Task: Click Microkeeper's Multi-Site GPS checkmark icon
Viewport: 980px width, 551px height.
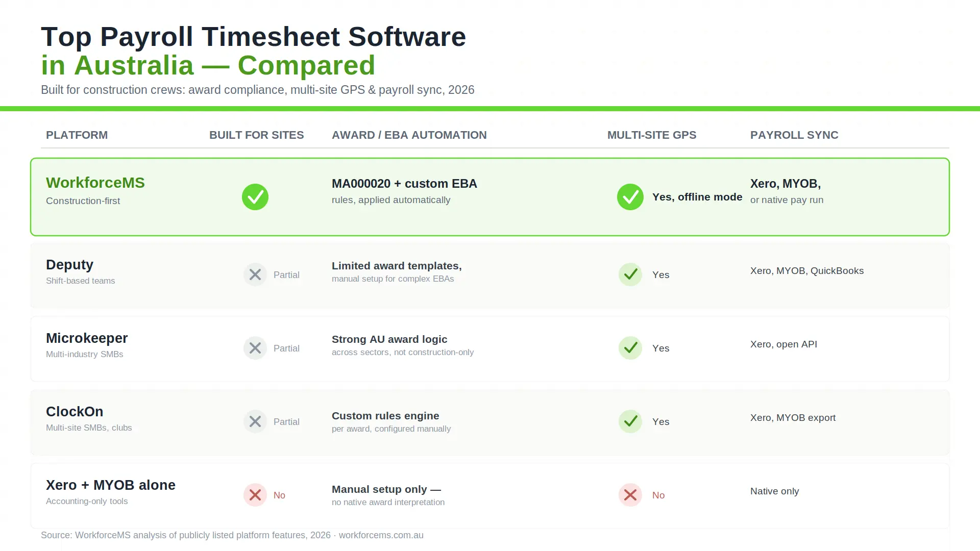Action: 630,348
